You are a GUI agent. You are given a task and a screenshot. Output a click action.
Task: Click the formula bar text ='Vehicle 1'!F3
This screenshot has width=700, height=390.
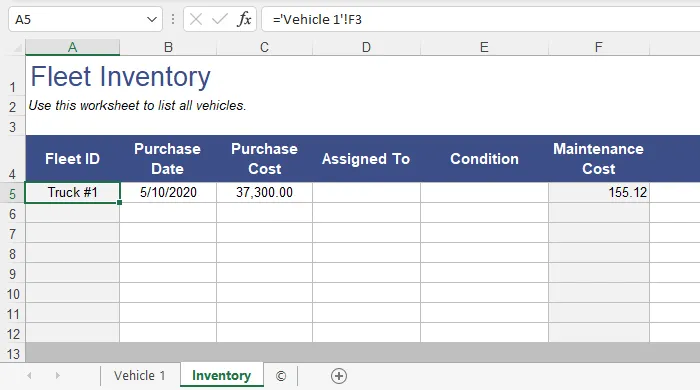(x=317, y=20)
